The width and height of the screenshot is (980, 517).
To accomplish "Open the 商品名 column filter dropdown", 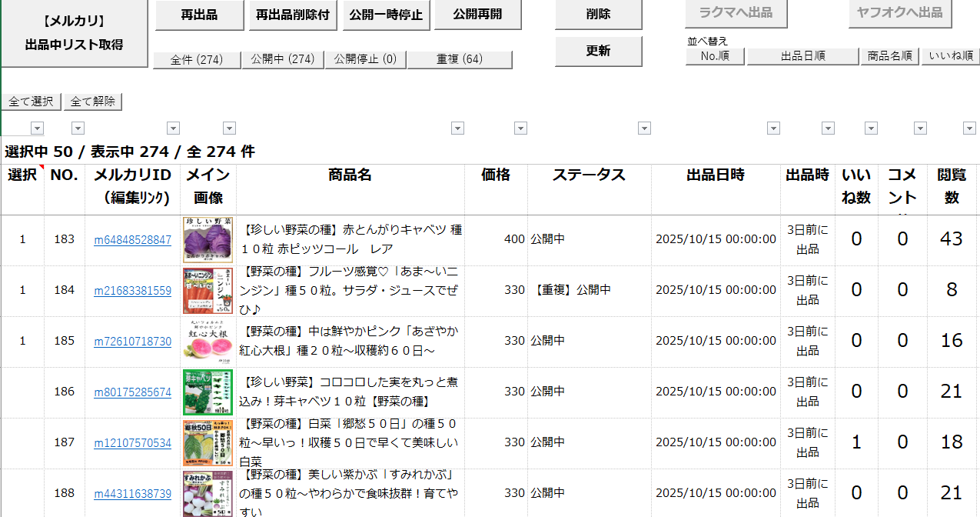I will (x=457, y=128).
